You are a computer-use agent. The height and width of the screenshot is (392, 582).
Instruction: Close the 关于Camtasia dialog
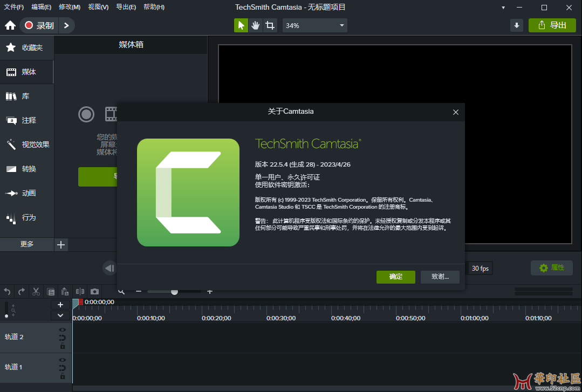point(456,112)
